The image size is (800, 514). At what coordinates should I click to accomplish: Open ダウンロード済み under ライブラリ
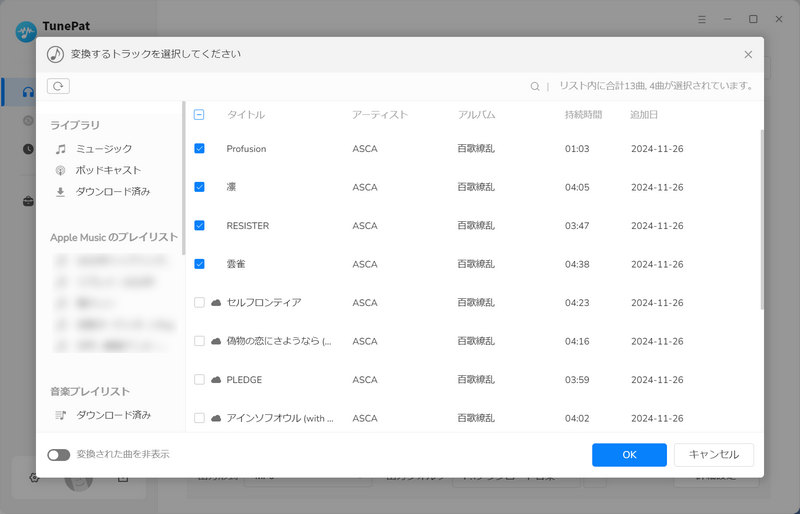113,192
